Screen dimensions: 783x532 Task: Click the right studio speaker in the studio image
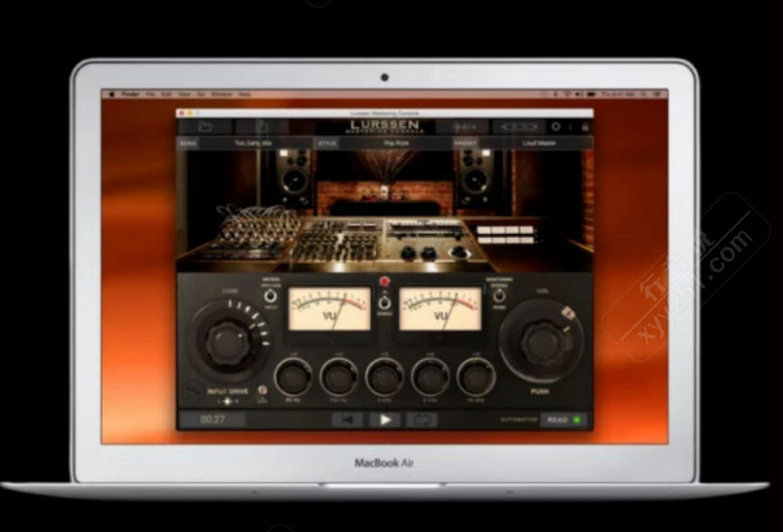click(x=475, y=177)
